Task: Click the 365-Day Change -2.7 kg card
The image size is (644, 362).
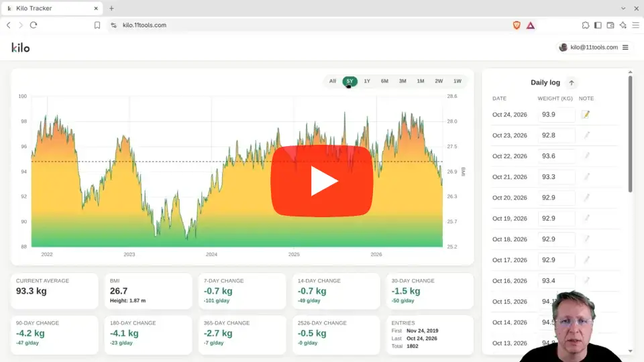Action: click(x=242, y=335)
